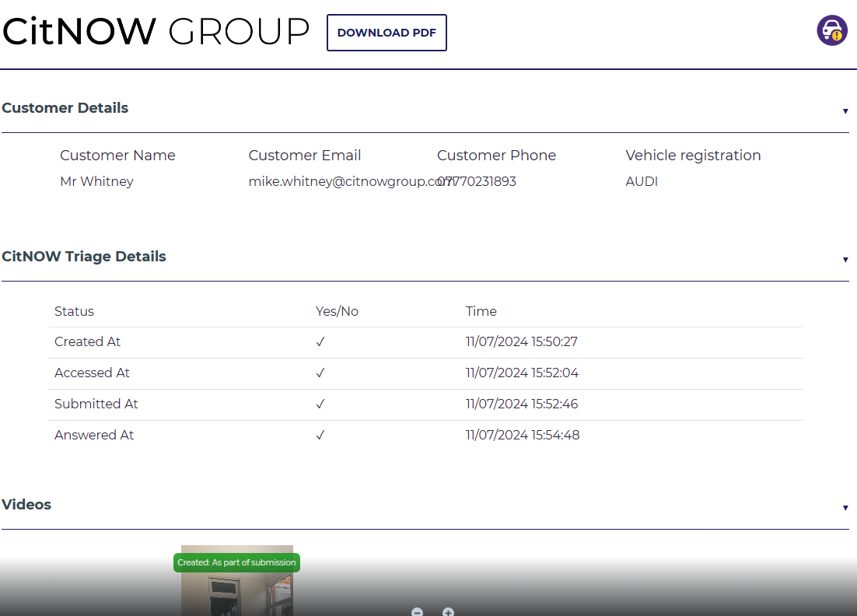Click the checkmark in the Answered At row
Screen dimensions: 857x616
(320, 435)
